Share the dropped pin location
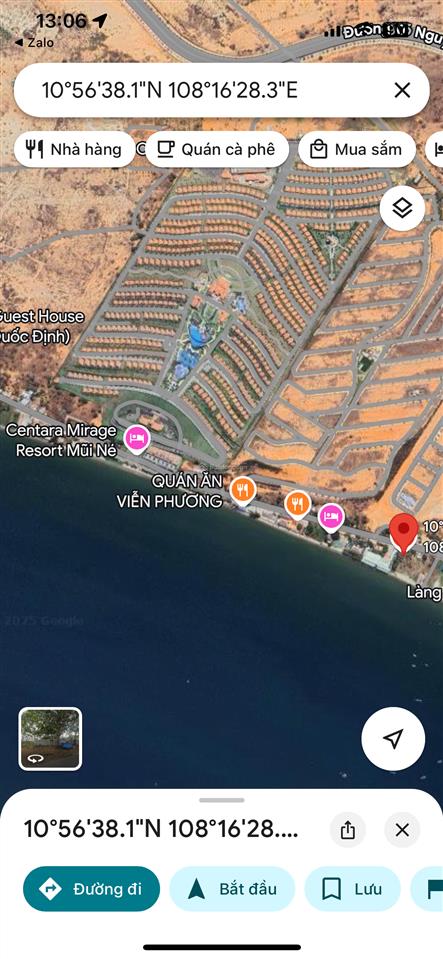 point(348,830)
